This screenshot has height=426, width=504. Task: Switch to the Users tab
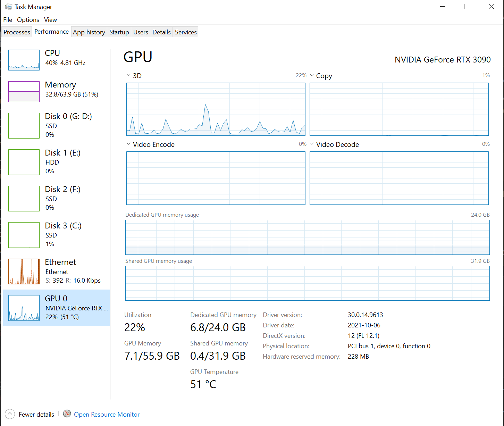(x=141, y=32)
